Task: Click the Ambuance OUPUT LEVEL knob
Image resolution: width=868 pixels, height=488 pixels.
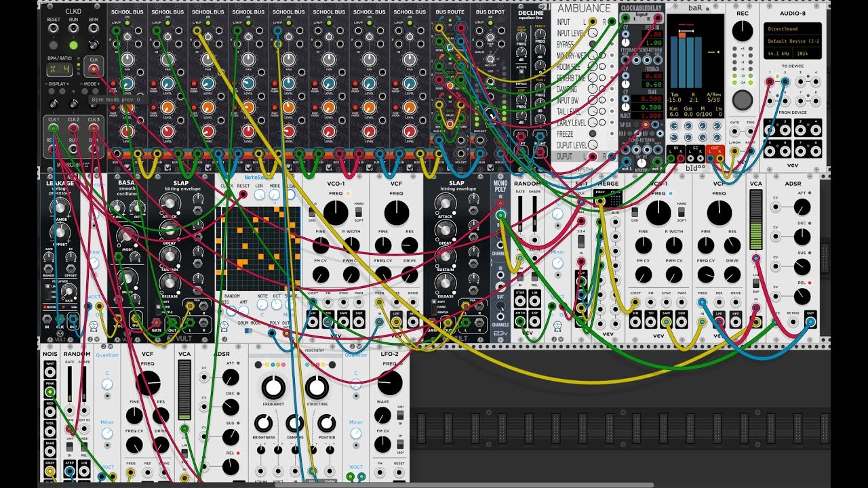Action: (591, 145)
